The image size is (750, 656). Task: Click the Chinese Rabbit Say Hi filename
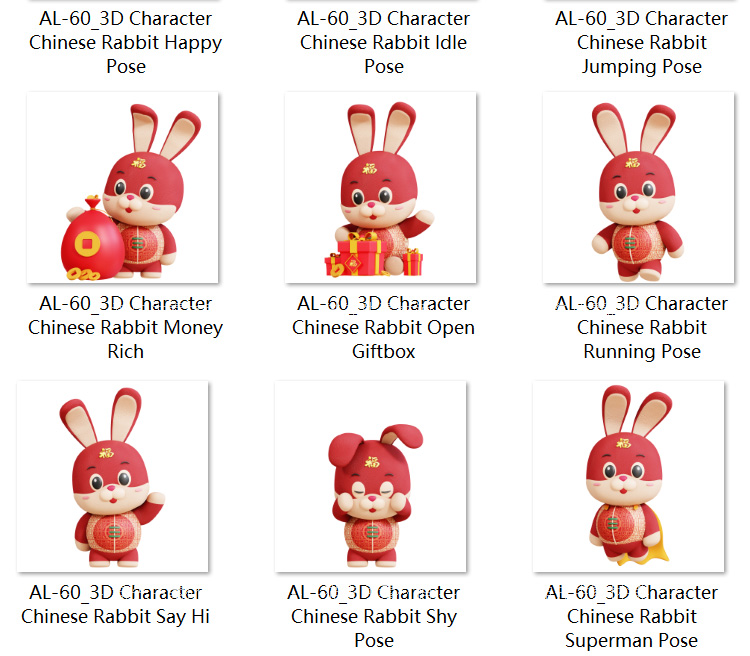[x=116, y=604]
